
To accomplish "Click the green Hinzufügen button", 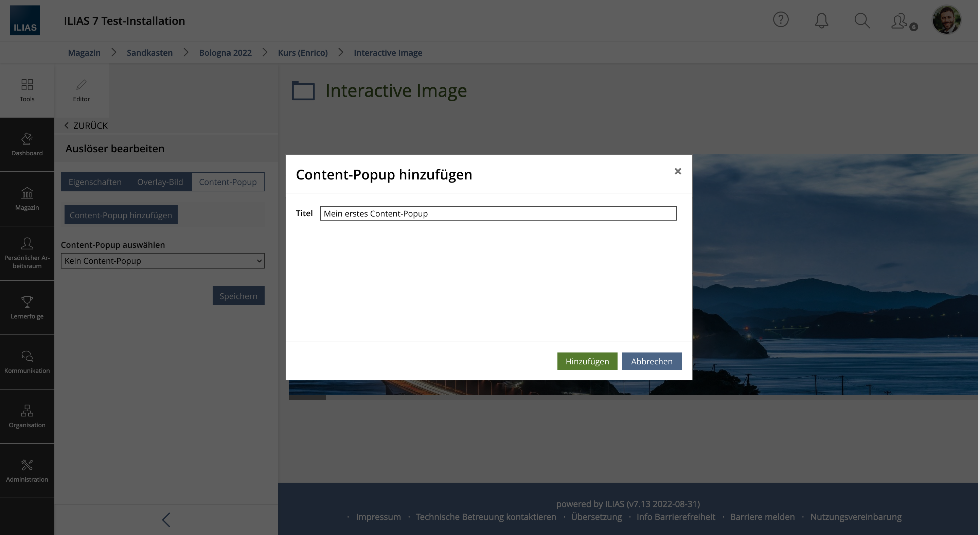I will (x=587, y=361).
